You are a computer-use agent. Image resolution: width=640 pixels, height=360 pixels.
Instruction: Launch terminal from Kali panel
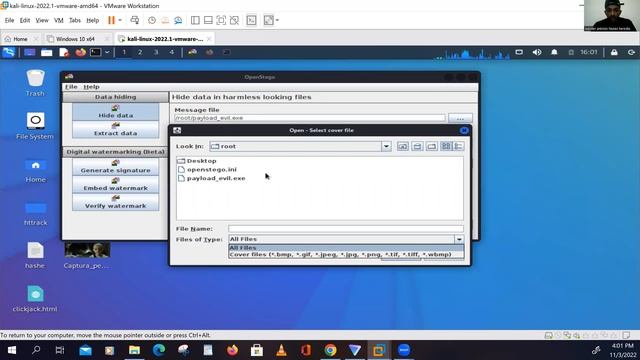[x=96, y=52]
